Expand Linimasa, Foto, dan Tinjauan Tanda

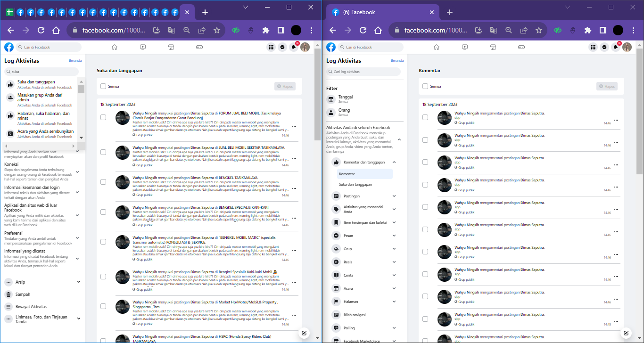point(79,319)
